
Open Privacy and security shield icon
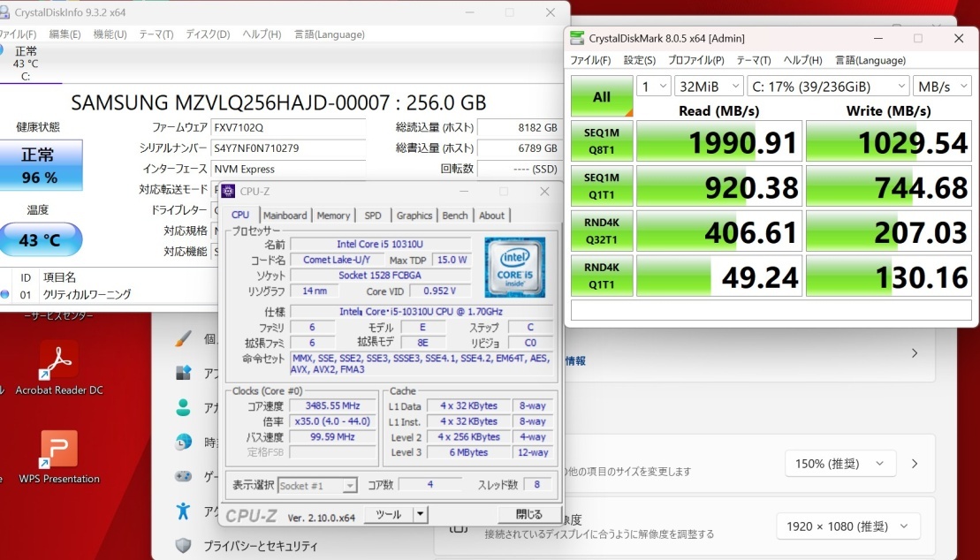click(183, 545)
